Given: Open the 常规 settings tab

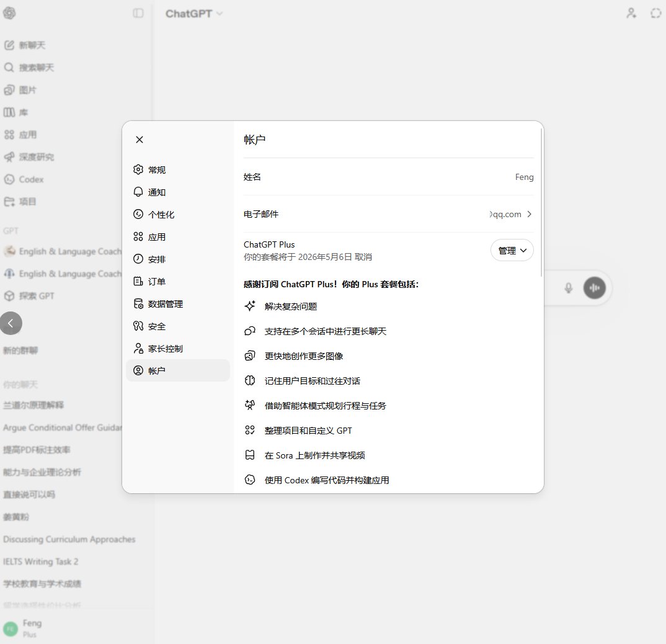Looking at the screenshot, I should pos(178,169).
